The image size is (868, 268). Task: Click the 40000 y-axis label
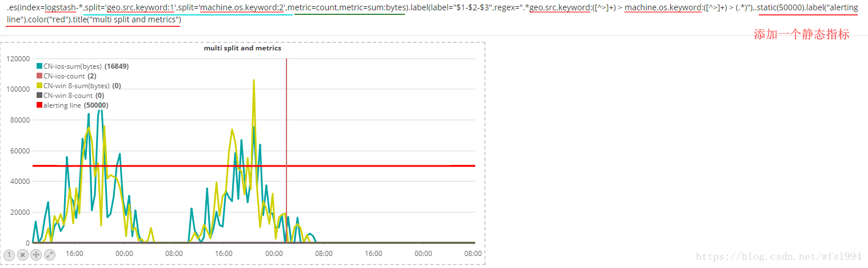[x=20, y=182]
